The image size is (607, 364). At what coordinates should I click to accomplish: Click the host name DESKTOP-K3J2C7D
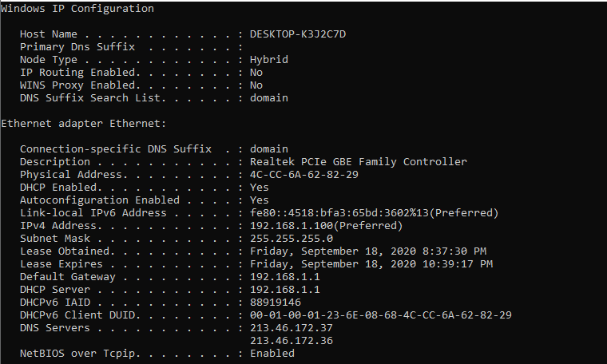(298, 34)
